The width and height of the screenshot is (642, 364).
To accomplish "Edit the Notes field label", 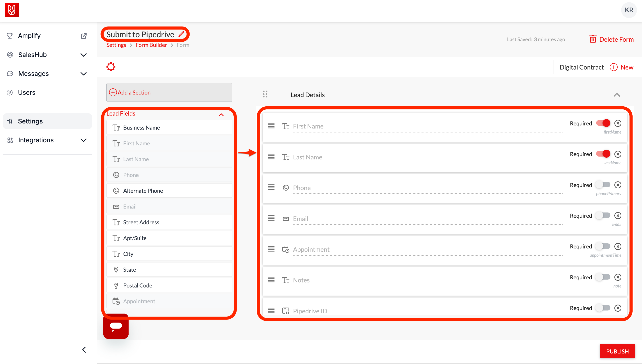I will point(428,280).
